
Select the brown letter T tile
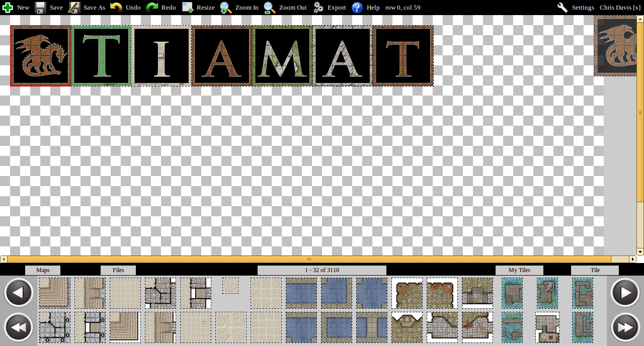[x=403, y=56]
